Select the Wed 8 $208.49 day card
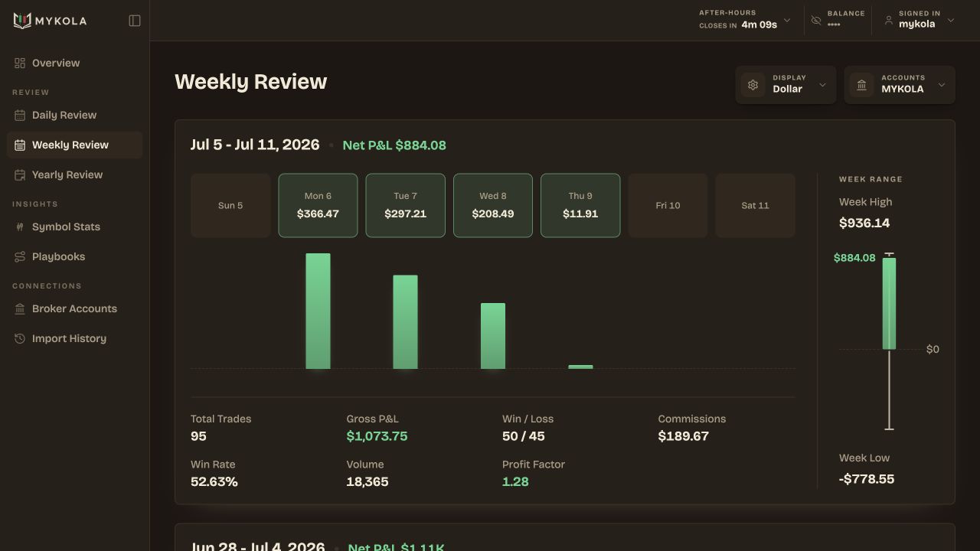Image resolution: width=980 pixels, height=551 pixels. tap(493, 205)
